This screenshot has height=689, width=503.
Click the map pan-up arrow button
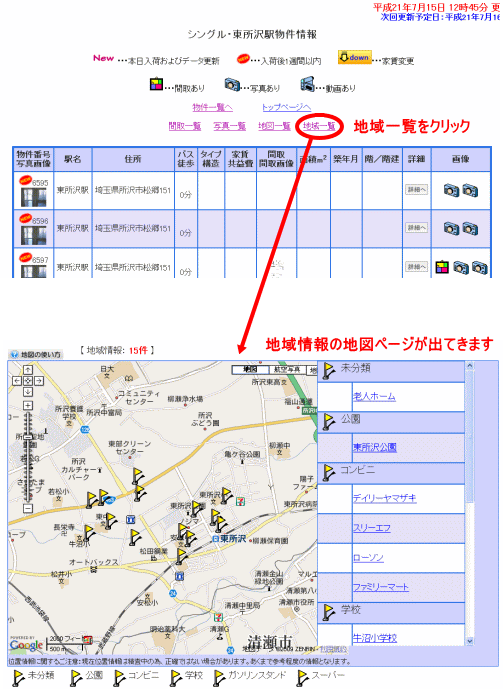pos(28,370)
